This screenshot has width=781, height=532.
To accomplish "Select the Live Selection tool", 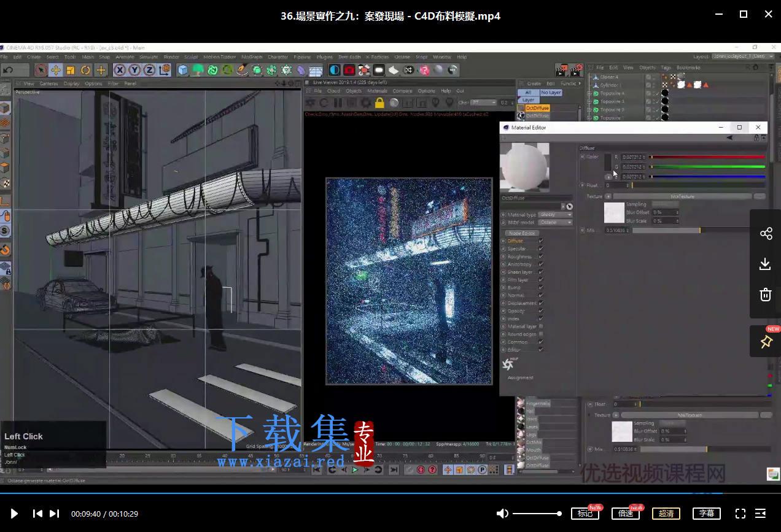I will coord(41,70).
